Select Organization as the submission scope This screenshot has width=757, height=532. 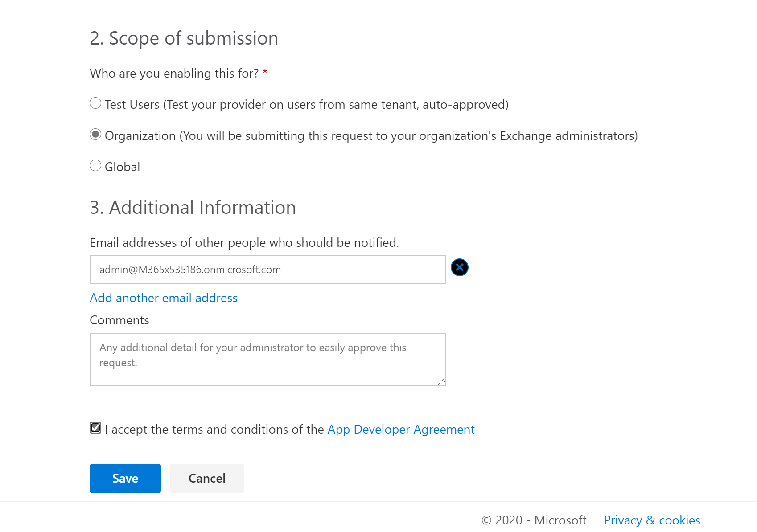[x=95, y=134]
